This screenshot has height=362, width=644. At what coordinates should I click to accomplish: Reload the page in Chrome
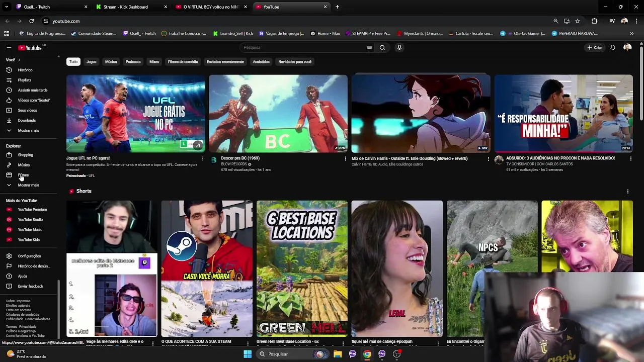pos(31,21)
